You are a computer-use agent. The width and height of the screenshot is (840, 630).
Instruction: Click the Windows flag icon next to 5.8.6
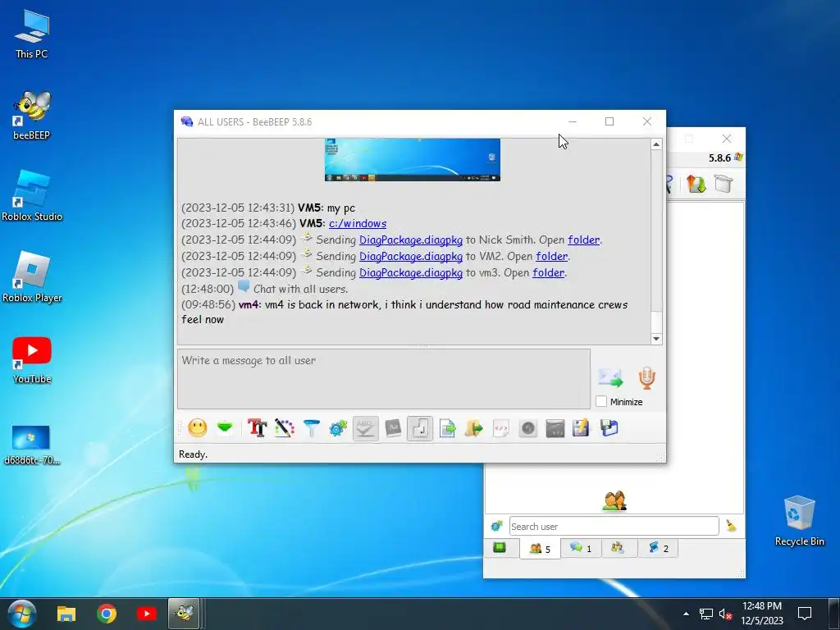739,157
